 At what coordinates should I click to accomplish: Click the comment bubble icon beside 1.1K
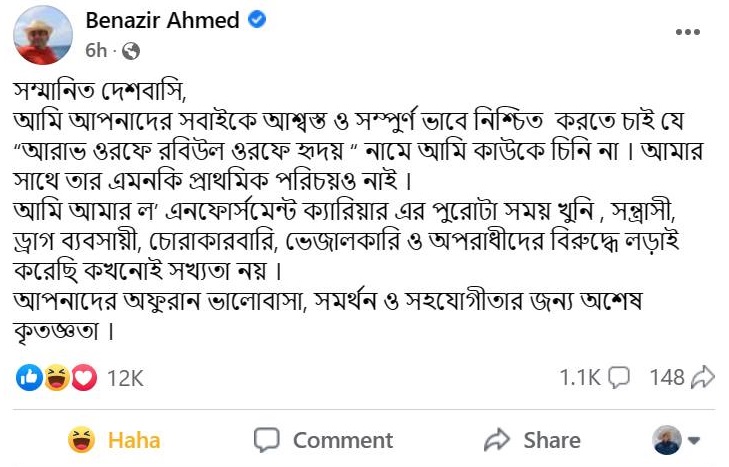click(619, 377)
